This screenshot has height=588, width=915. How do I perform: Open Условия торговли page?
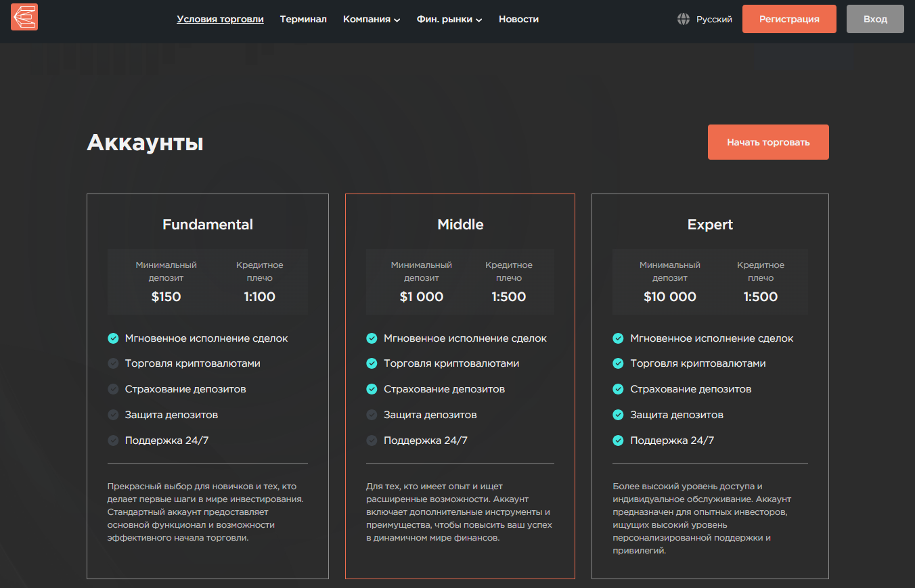pyautogui.click(x=220, y=19)
